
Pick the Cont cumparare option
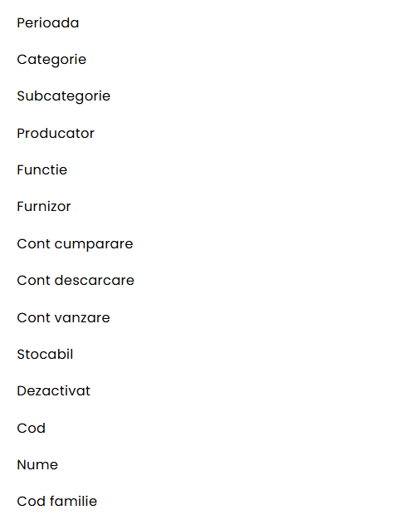(x=75, y=244)
